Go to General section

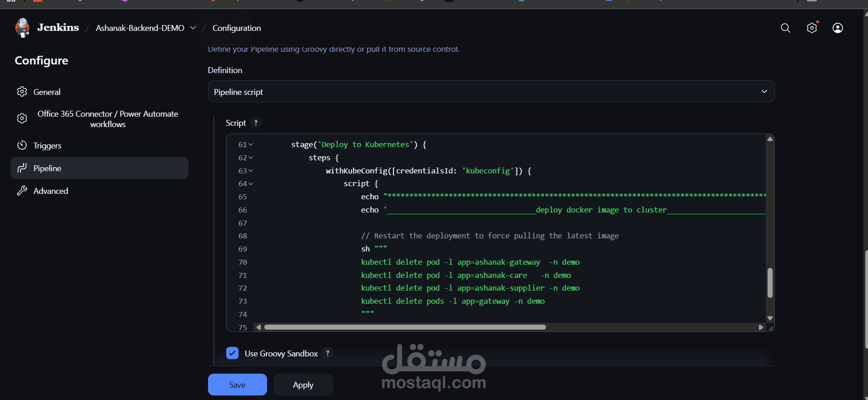99,92
